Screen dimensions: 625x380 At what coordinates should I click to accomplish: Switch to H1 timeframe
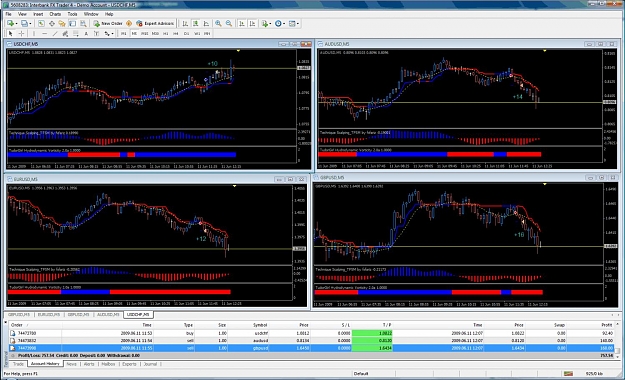[x=165, y=33]
